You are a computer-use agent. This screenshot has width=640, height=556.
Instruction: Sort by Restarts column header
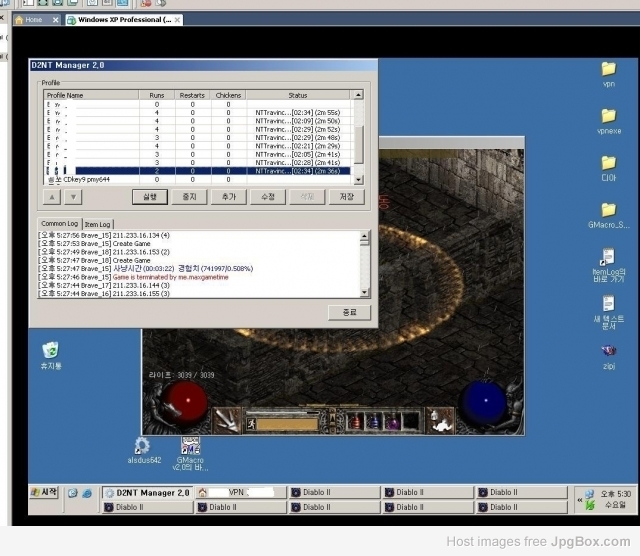[192, 95]
